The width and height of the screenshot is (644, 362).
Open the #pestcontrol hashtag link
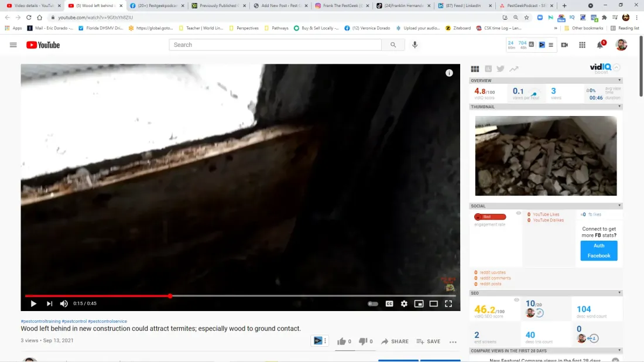point(74,322)
